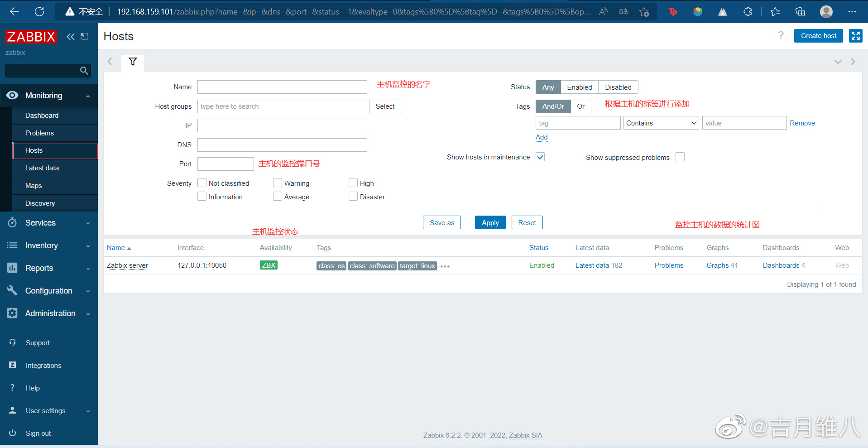Click previous filter tab arrow
The width and height of the screenshot is (868, 448).
click(x=110, y=62)
